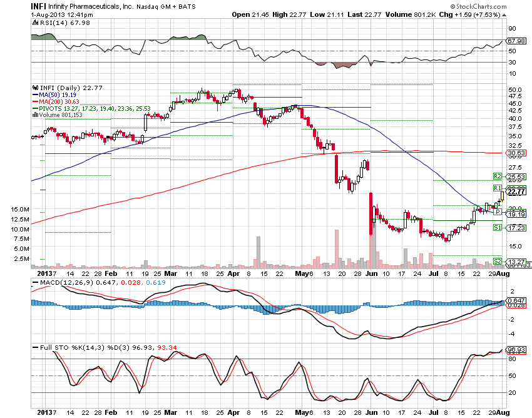Click the 10.0M volume axis label
Screen dimensions: 532x418
pos(20,230)
